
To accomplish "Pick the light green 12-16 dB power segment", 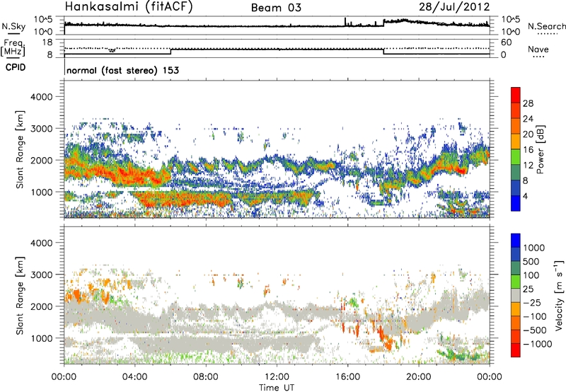I will [516, 156].
